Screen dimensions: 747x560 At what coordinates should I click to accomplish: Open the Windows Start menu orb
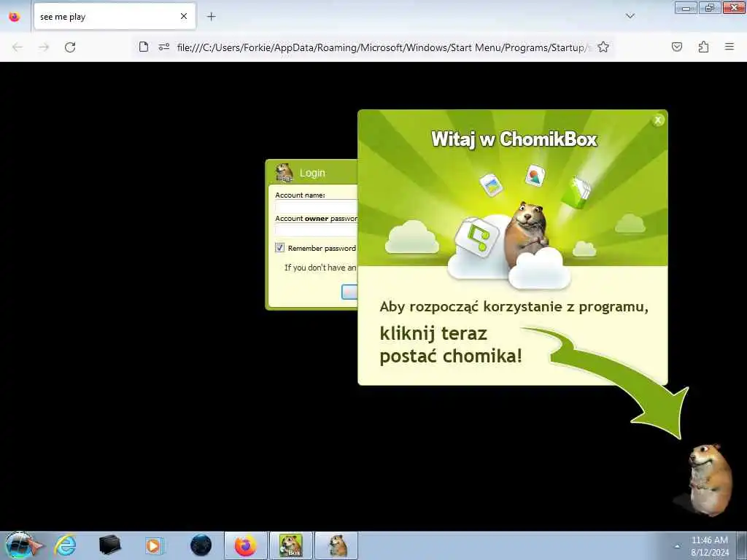click(20, 545)
